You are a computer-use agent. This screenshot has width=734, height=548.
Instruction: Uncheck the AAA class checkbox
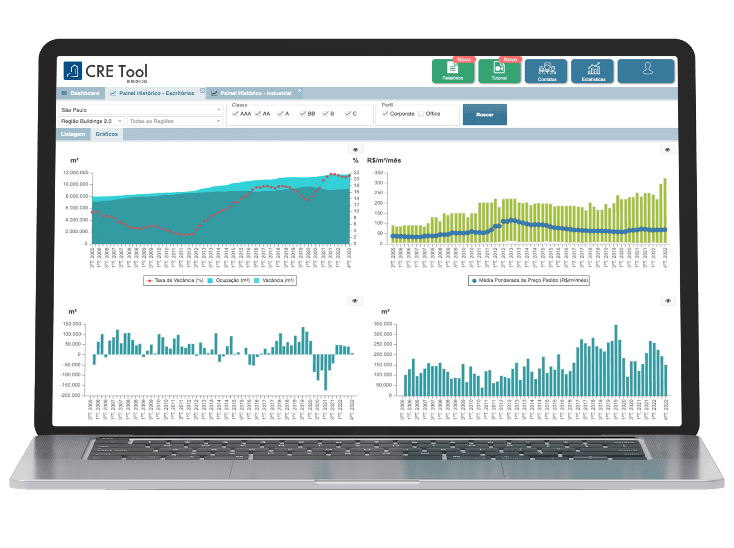[x=235, y=114]
